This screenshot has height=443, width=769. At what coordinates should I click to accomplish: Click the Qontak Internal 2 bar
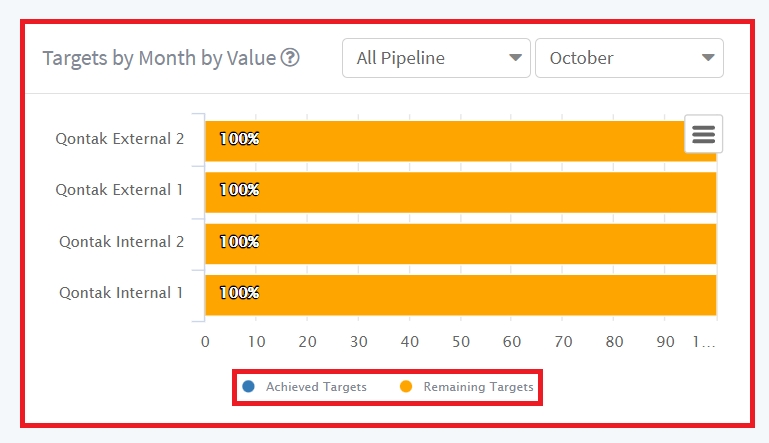pyautogui.click(x=460, y=243)
